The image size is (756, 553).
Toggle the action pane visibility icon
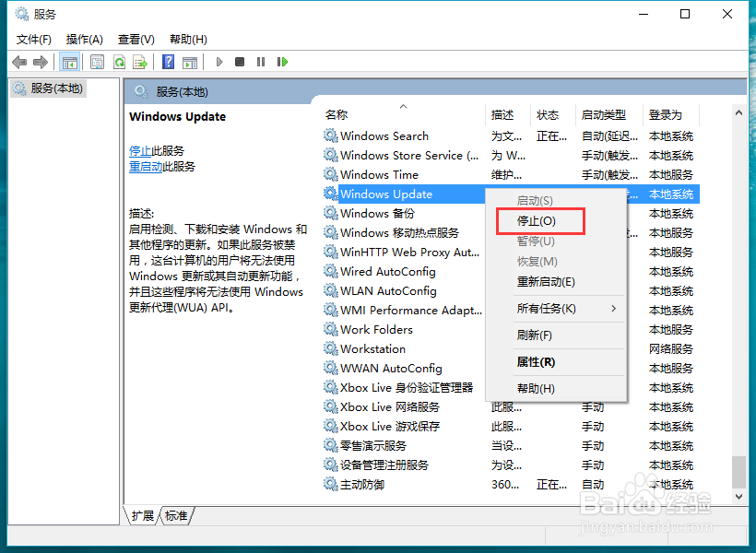[190, 61]
